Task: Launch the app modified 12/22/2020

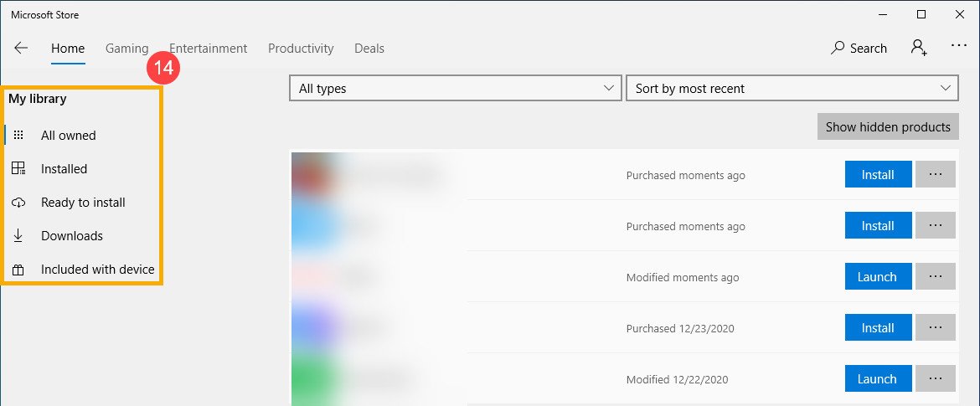Action: tap(877, 379)
